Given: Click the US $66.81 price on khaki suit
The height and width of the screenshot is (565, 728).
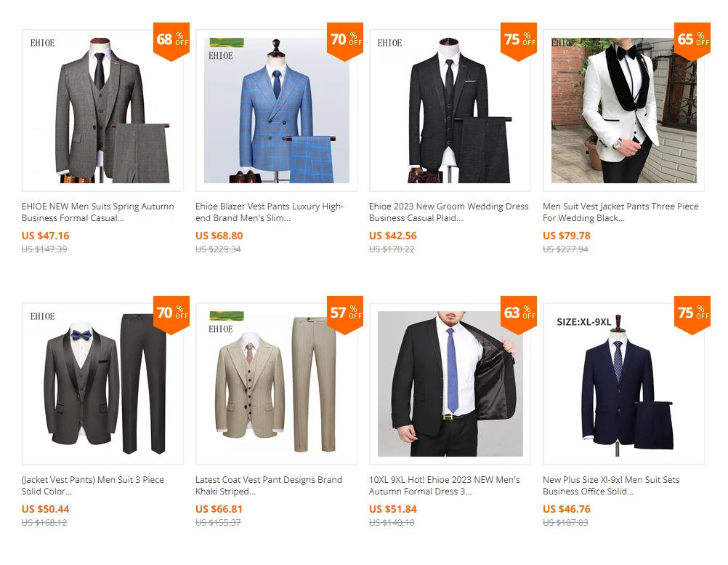Looking at the screenshot, I should coord(219,509).
